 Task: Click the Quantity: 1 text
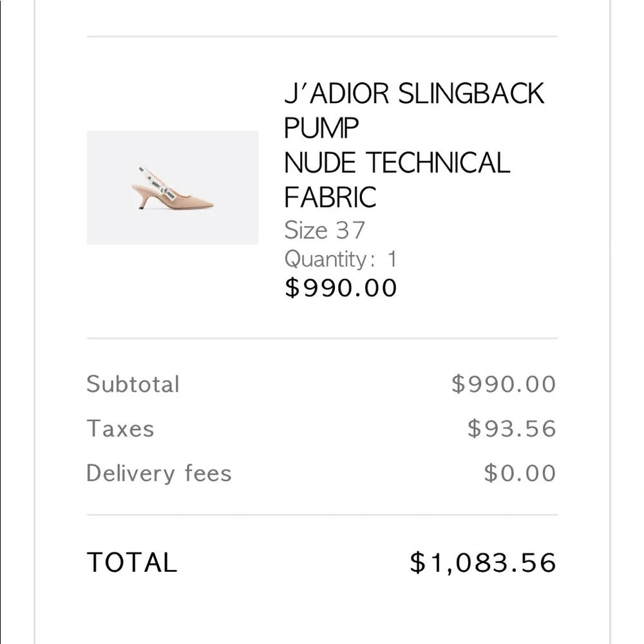[341, 259]
